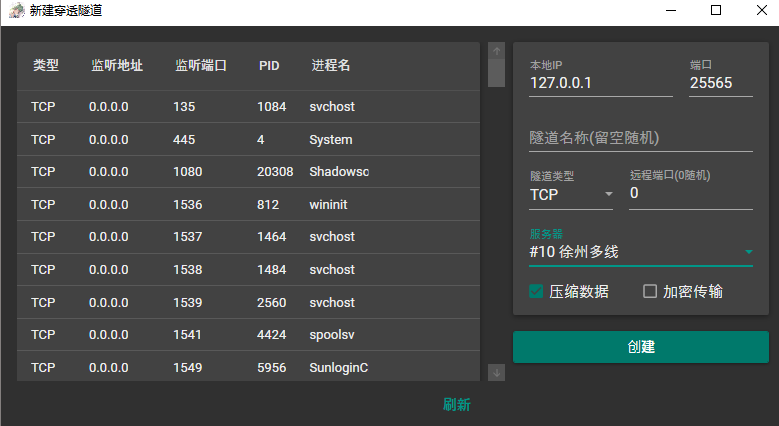Maximize the 新建穿透隧道 window
Viewport: 779px width, 426px height.
point(716,10)
